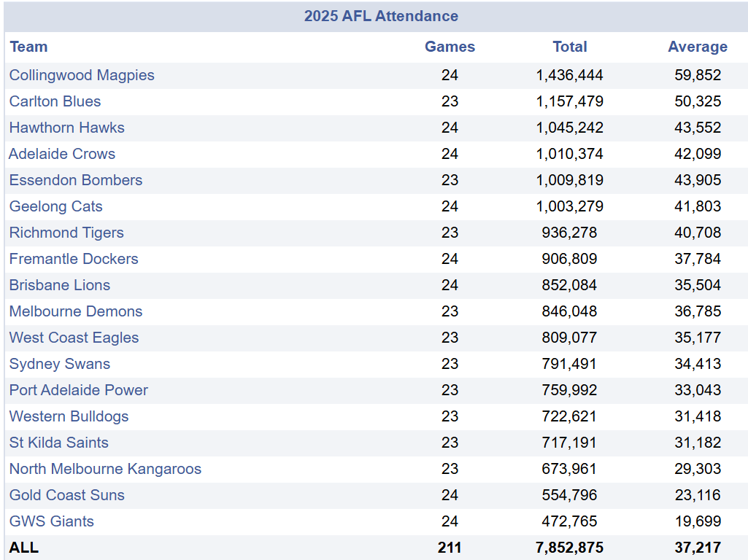Image resolution: width=748 pixels, height=560 pixels.
Task: Open the Port Adelaide Power link
Action: 79,390
